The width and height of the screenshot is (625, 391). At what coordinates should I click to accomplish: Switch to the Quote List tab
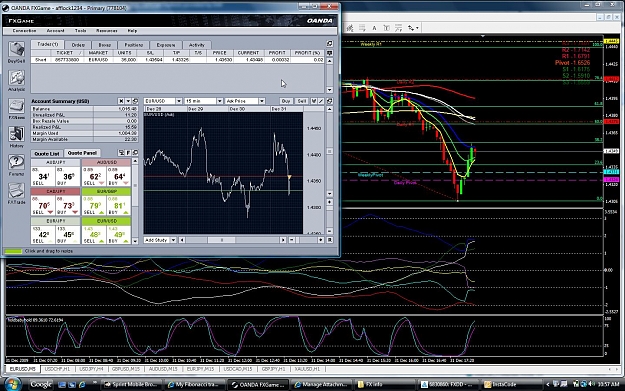(x=47, y=153)
